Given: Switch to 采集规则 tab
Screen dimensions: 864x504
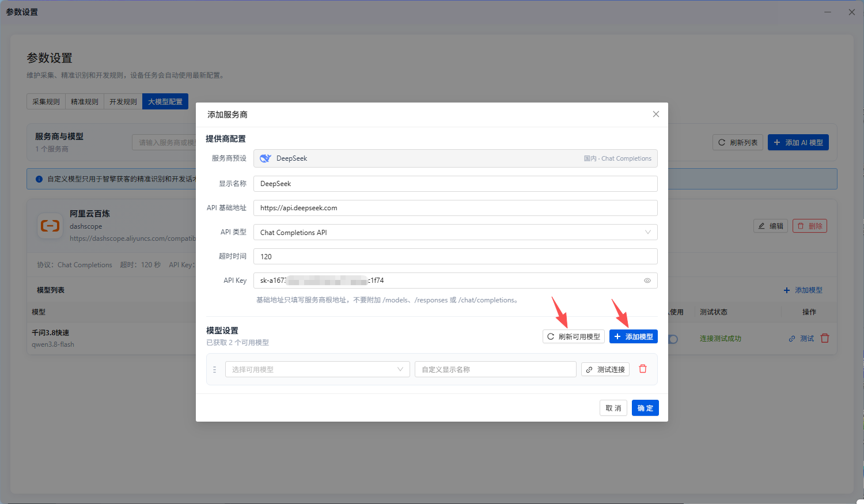Looking at the screenshot, I should click(46, 101).
